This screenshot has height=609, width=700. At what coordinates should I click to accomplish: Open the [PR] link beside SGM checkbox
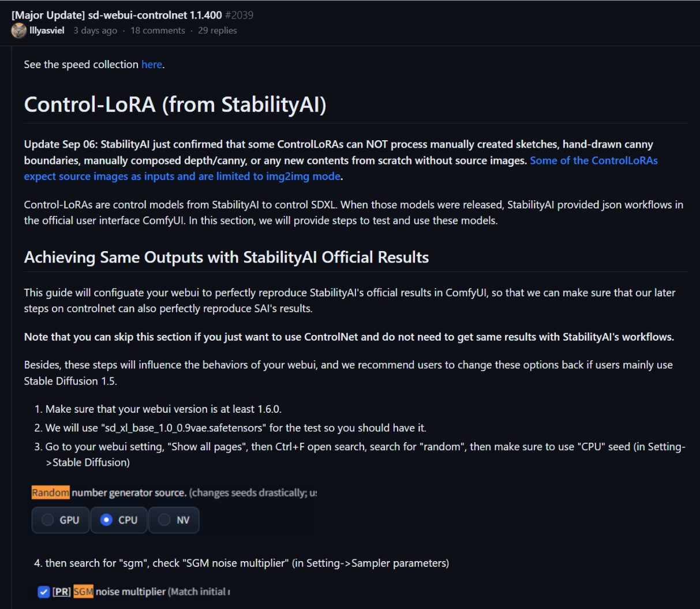[62, 592]
